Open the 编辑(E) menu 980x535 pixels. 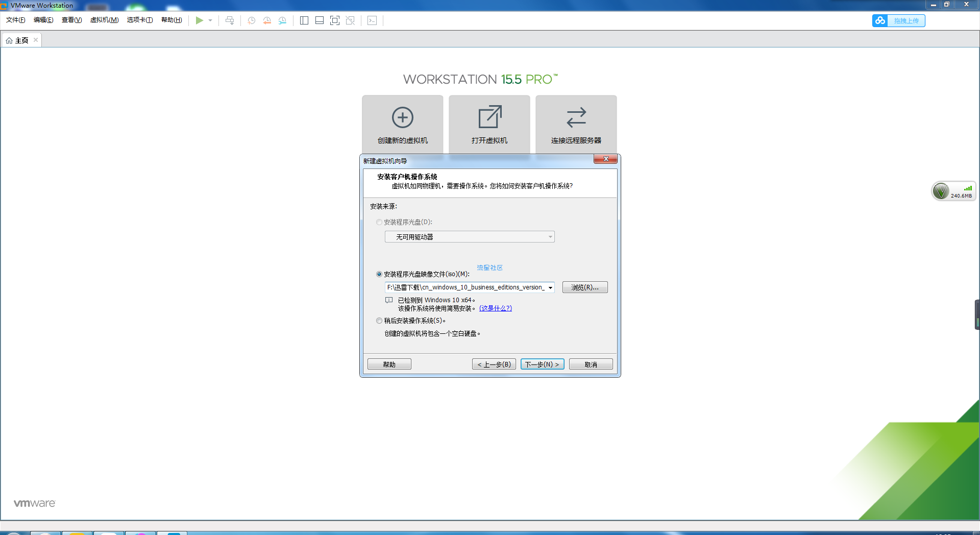point(43,20)
